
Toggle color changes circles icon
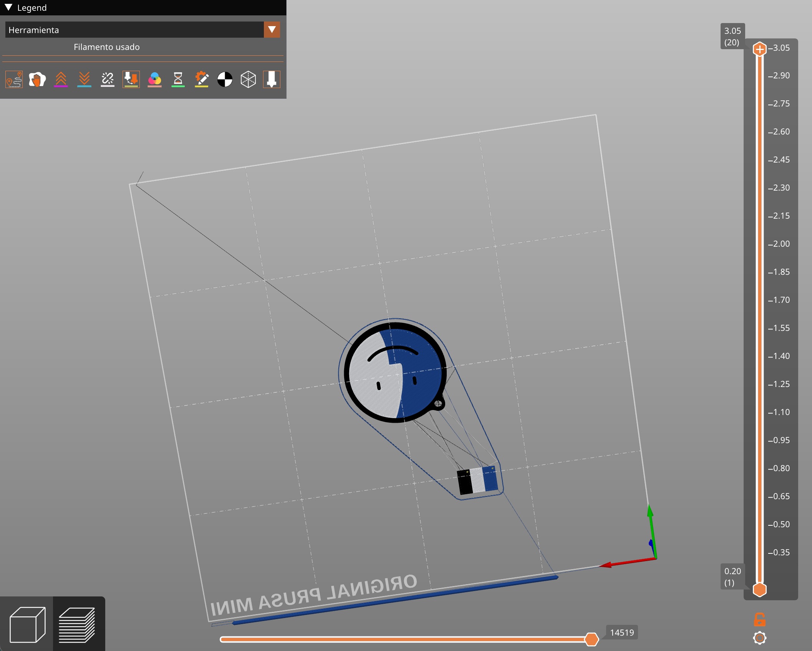(154, 80)
